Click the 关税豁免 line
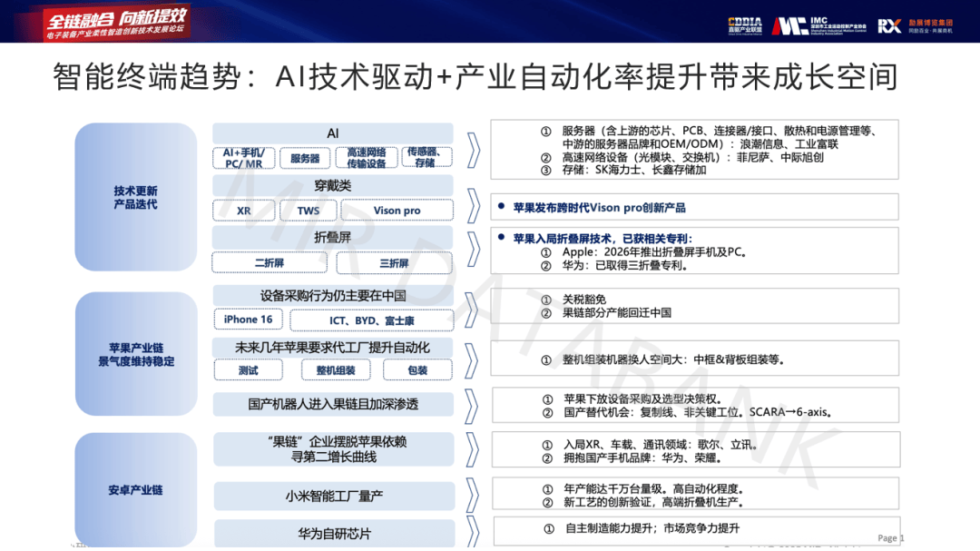This screenshot has width=980, height=551. [584, 300]
